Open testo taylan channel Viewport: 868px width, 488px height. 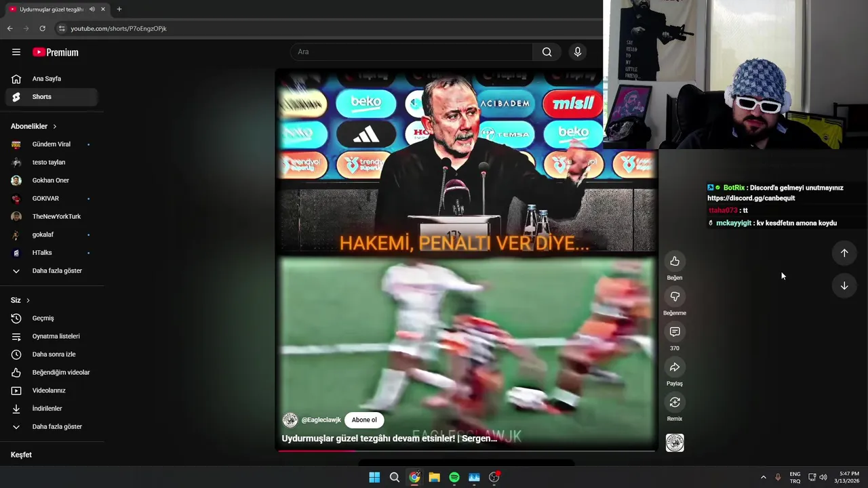click(52, 162)
